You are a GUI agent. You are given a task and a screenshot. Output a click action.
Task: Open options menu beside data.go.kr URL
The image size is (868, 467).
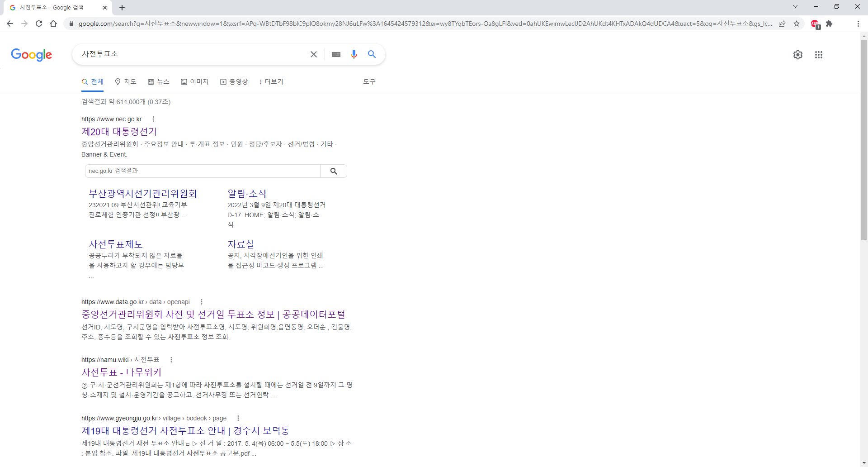tap(202, 302)
